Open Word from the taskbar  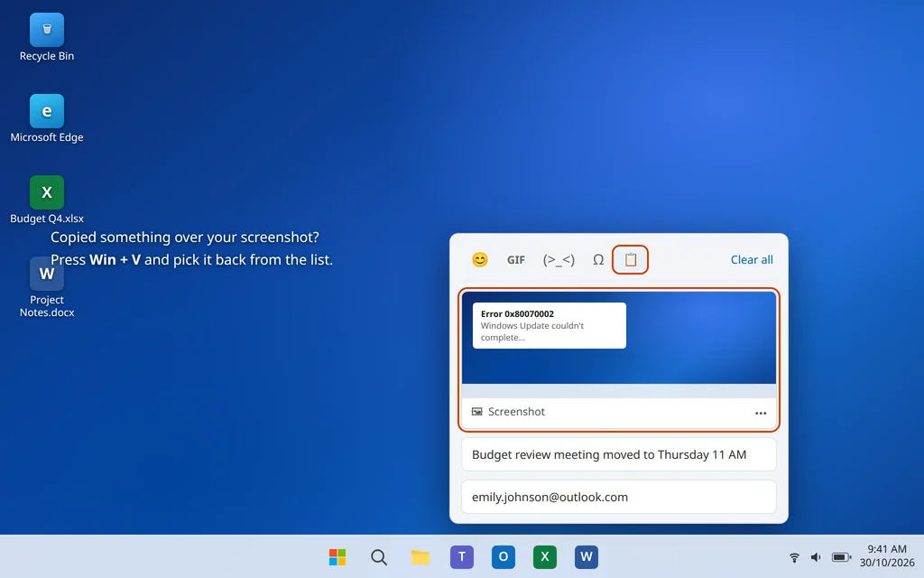(x=587, y=556)
